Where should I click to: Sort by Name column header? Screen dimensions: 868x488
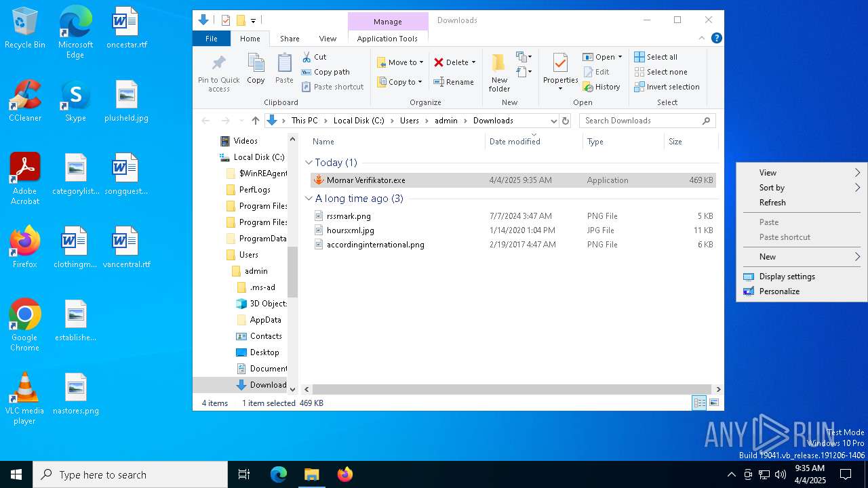[397, 142]
